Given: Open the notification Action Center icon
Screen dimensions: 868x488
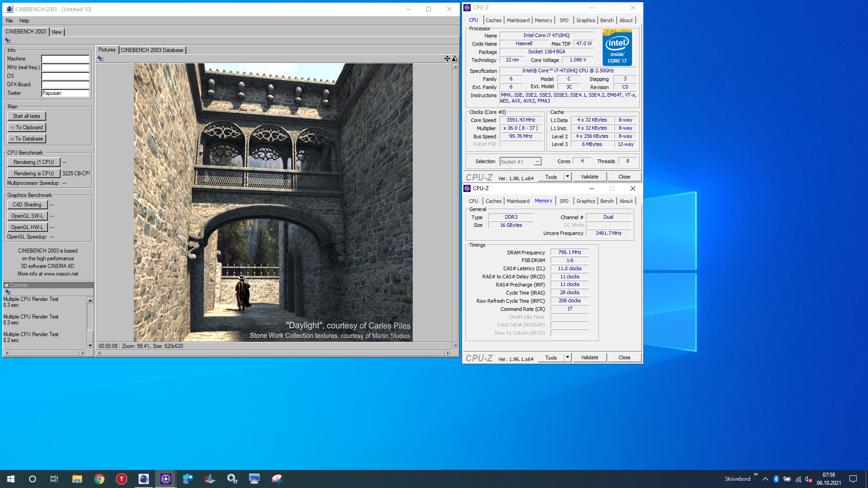Looking at the screenshot, I should [x=853, y=479].
